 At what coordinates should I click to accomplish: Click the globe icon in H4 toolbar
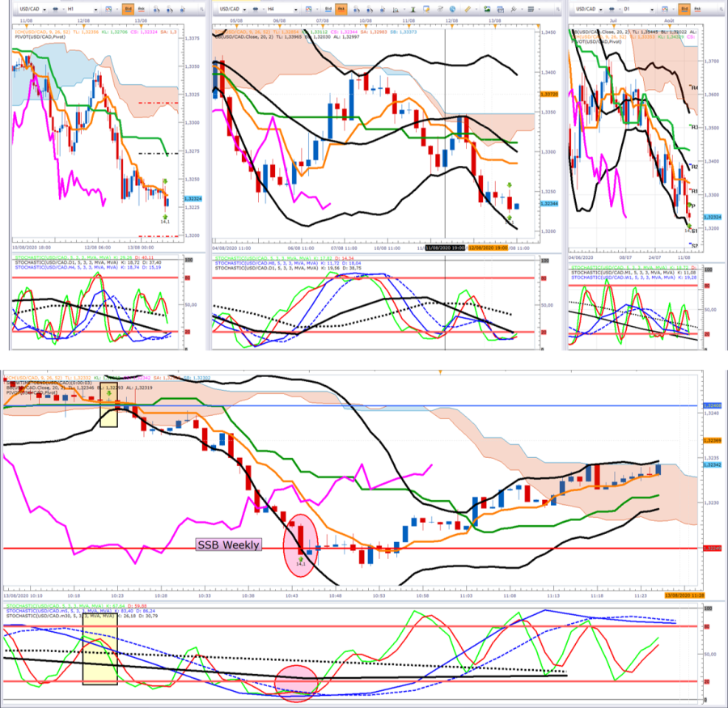[x=452, y=9]
